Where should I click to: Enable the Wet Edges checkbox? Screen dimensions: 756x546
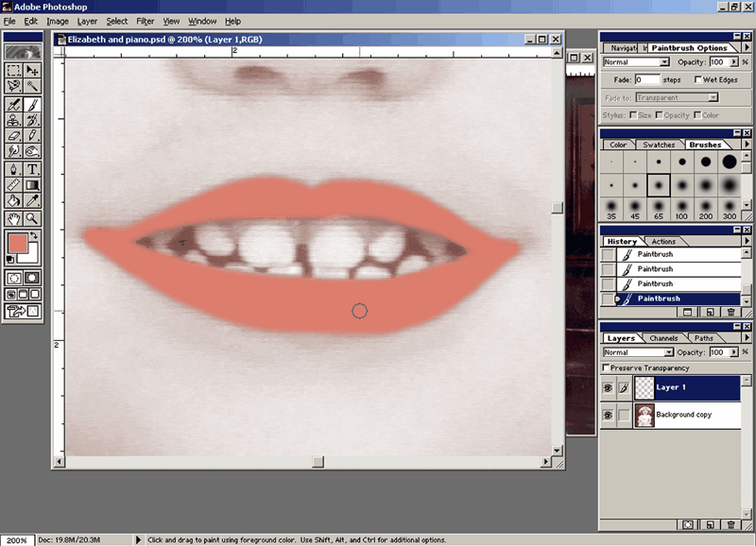698,80
